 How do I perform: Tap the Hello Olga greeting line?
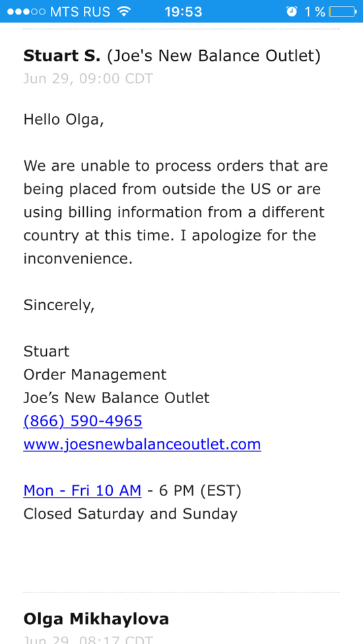pyautogui.click(x=63, y=120)
